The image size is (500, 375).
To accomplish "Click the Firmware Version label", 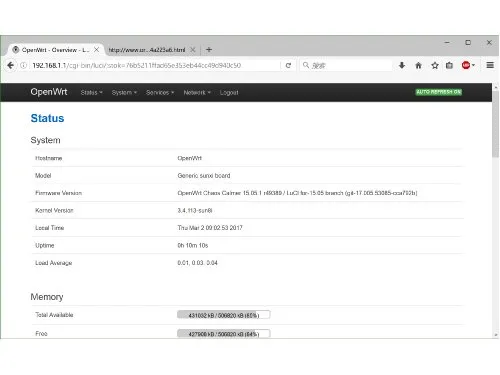I will pyautogui.click(x=58, y=193).
